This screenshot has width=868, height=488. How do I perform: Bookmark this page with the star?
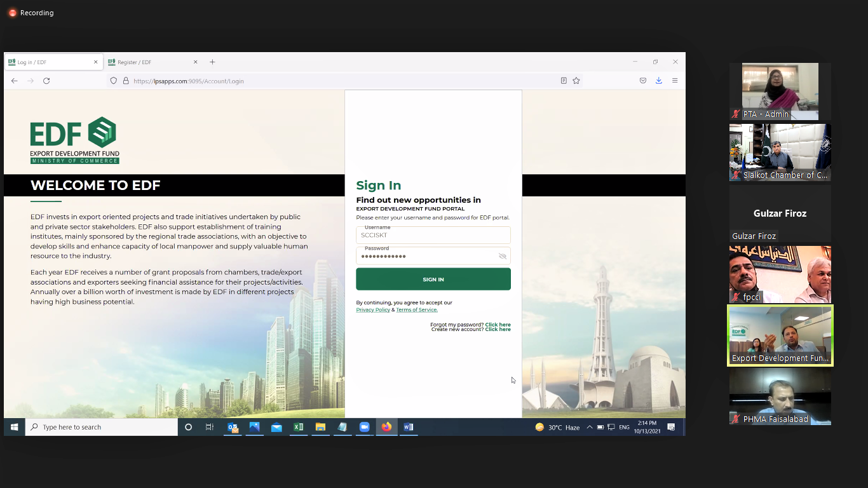click(576, 81)
